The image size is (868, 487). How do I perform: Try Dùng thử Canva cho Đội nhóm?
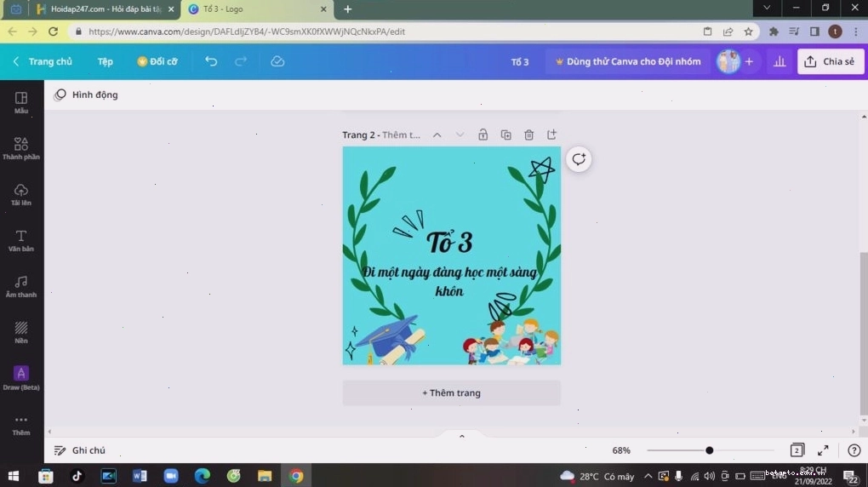click(628, 61)
